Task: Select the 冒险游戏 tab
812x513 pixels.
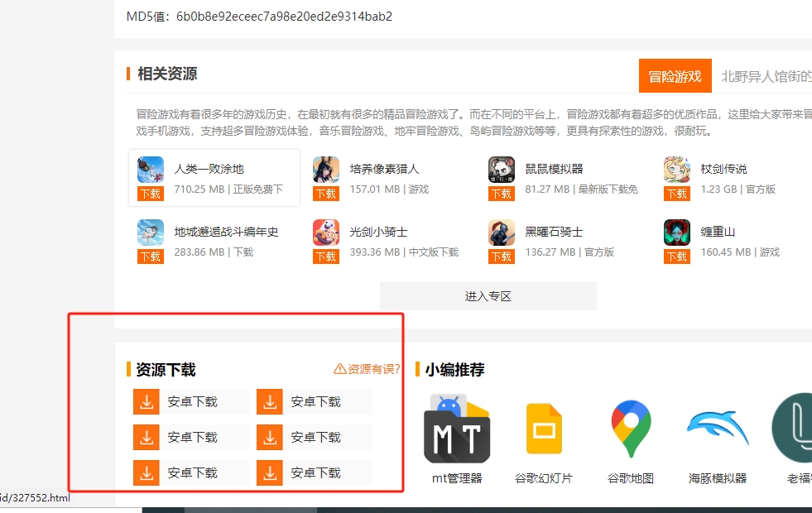Action: coord(675,76)
